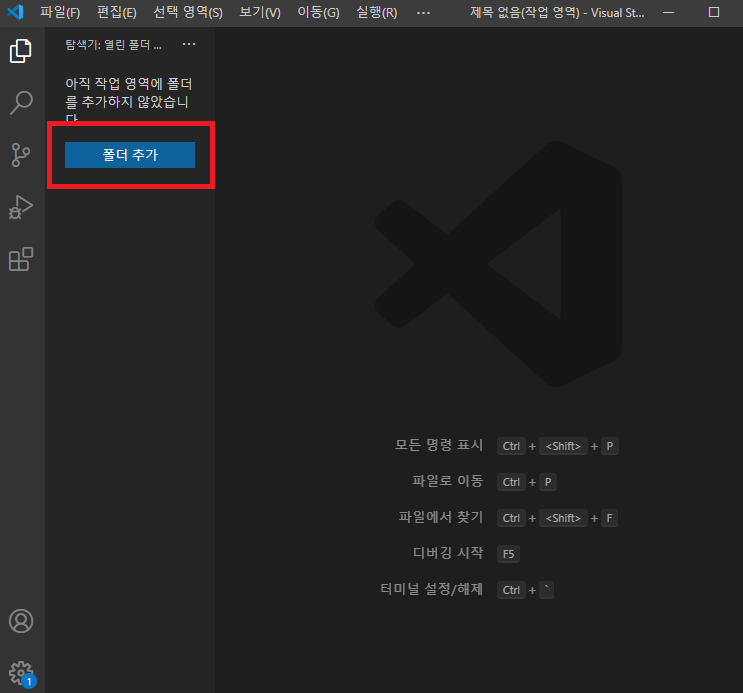Maximize the Visual Studio Code window

(714, 12)
